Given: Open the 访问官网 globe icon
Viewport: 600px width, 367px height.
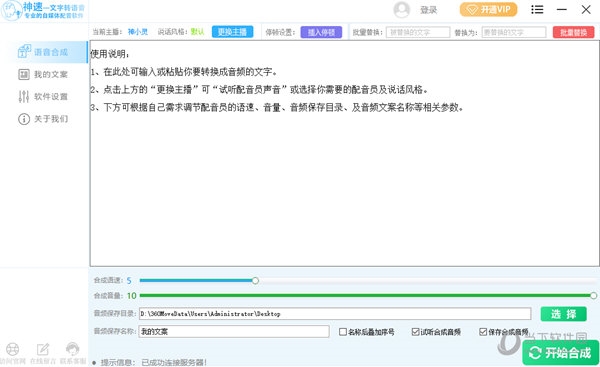Looking at the screenshot, I should (x=13, y=349).
